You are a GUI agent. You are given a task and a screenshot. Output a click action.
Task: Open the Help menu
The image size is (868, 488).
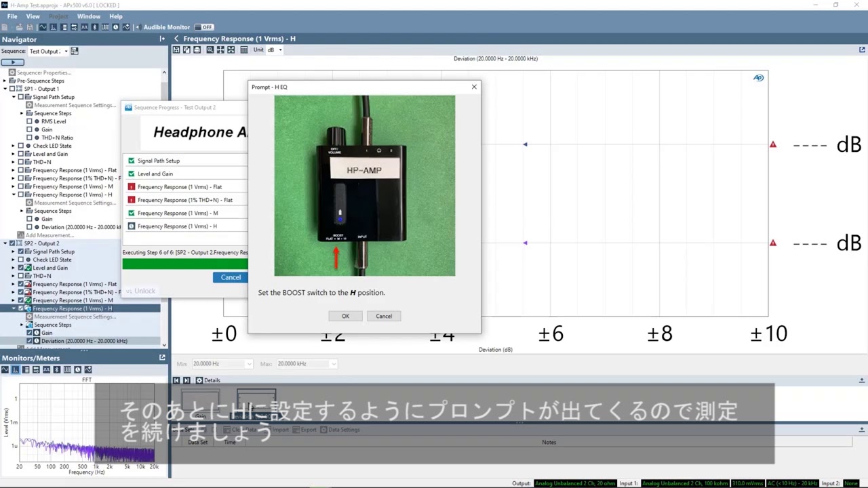[x=116, y=16]
